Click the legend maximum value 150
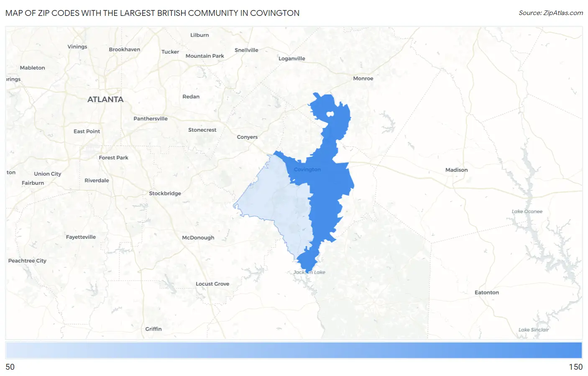This screenshot has width=588, height=376. [575, 367]
